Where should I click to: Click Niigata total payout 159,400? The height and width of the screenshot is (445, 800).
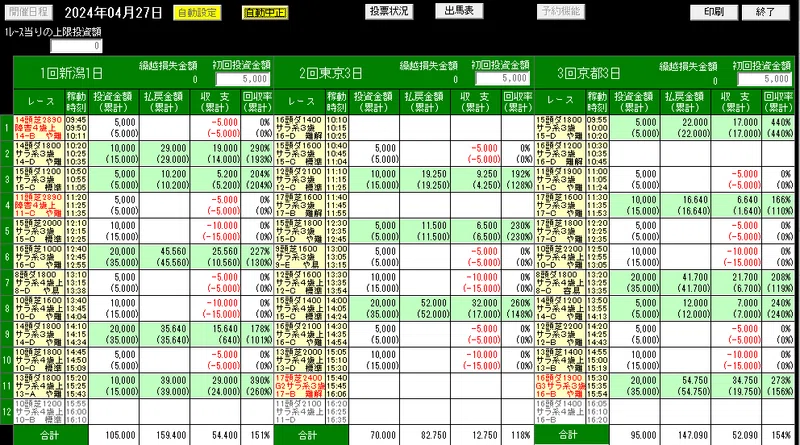[164, 435]
